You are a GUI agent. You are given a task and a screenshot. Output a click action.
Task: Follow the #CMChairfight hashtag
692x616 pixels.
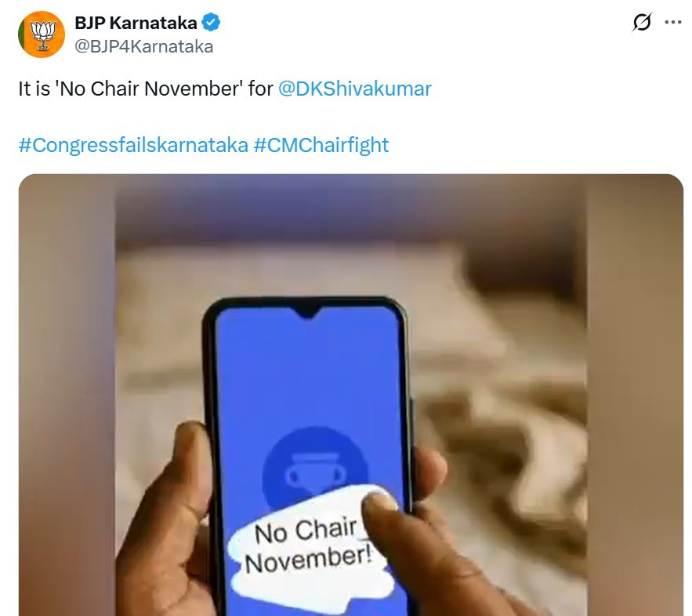321,145
